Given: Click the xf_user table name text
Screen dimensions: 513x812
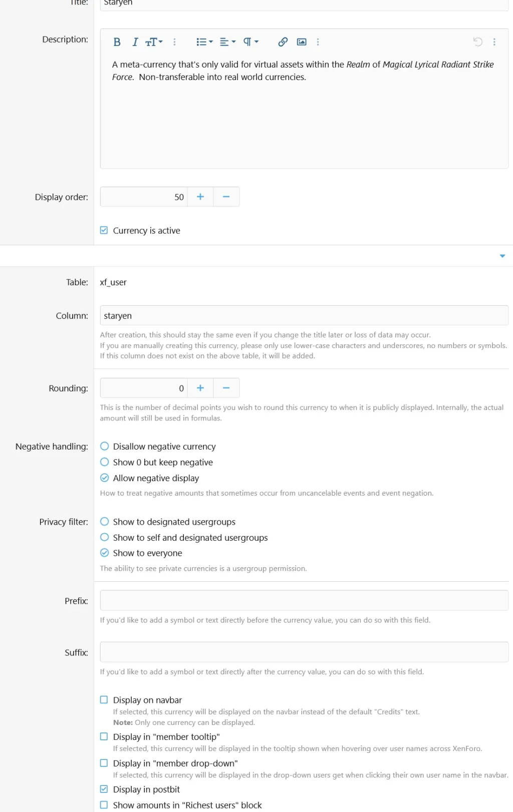Looking at the screenshot, I should (113, 282).
